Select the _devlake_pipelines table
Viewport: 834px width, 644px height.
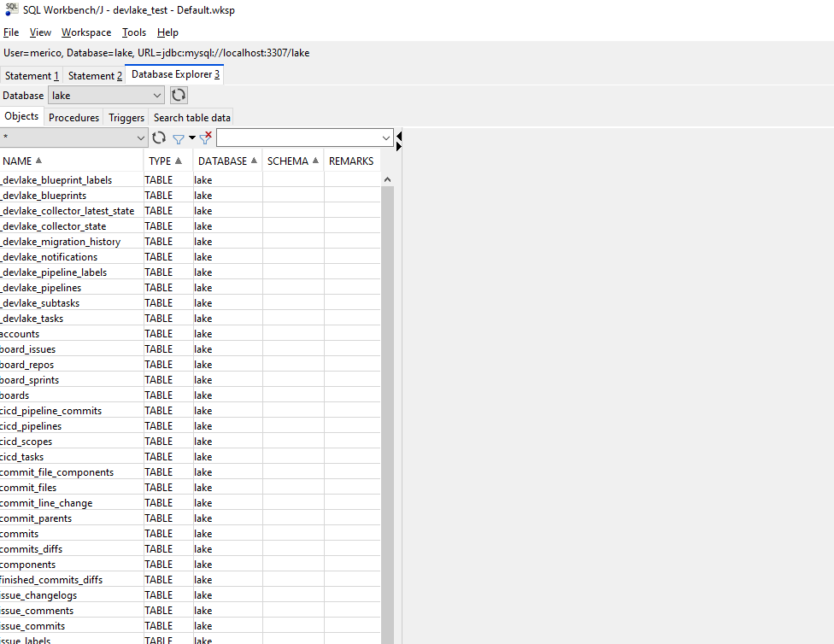tap(190, 288)
